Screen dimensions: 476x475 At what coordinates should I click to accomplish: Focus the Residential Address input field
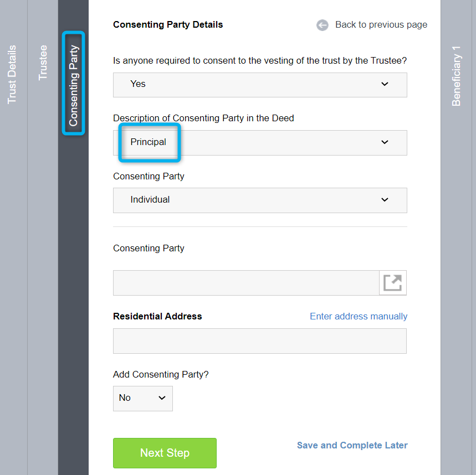tap(260, 341)
